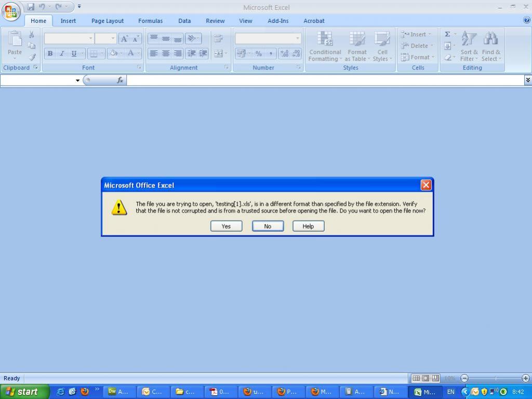The width and height of the screenshot is (532, 399).
Task: Click the AutoSum sigma icon
Action: pyautogui.click(x=447, y=34)
